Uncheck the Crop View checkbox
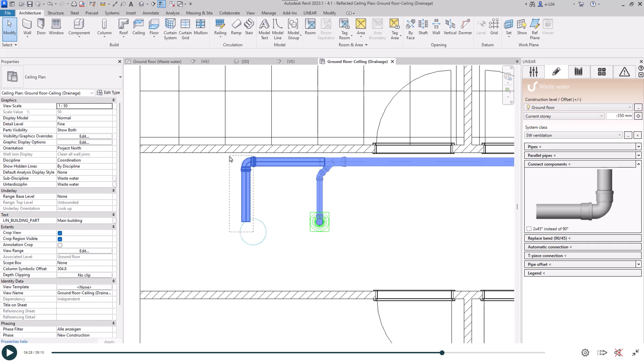Screen dimensions: 644x362 pos(60,233)
